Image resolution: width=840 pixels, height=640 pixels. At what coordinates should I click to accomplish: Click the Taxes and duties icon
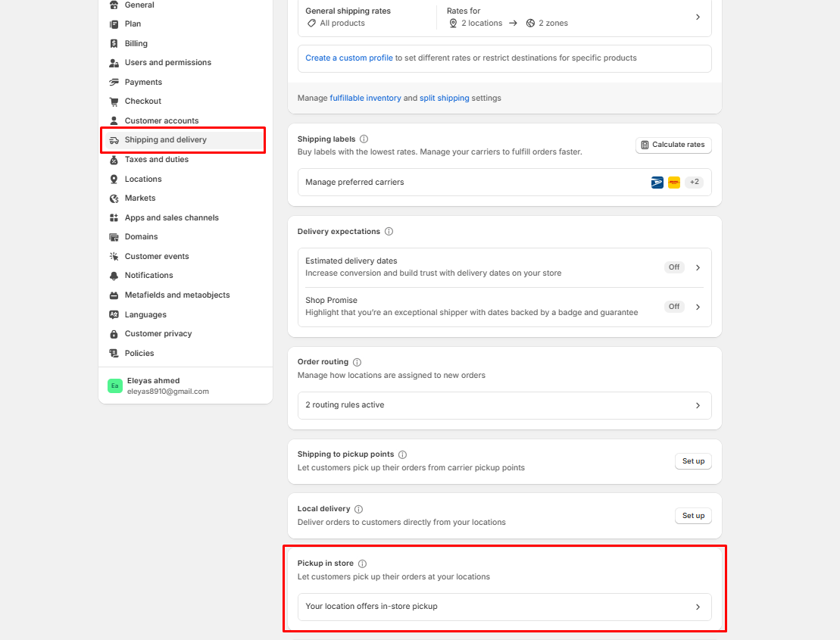pos(114,160)
